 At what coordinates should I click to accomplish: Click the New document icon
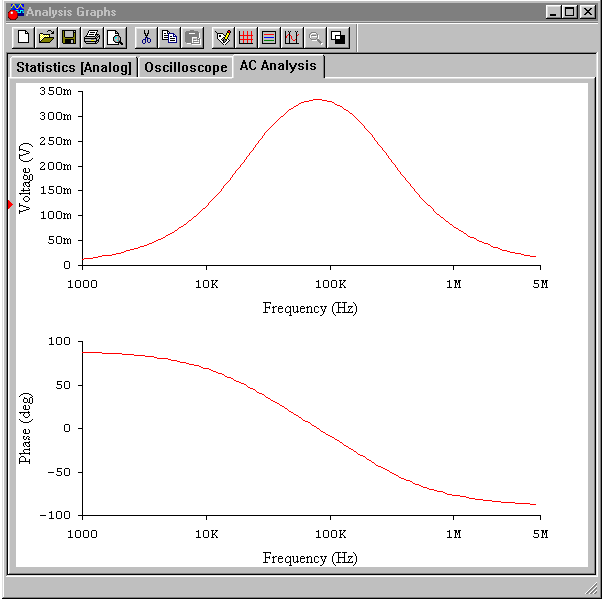pos(23,37)
